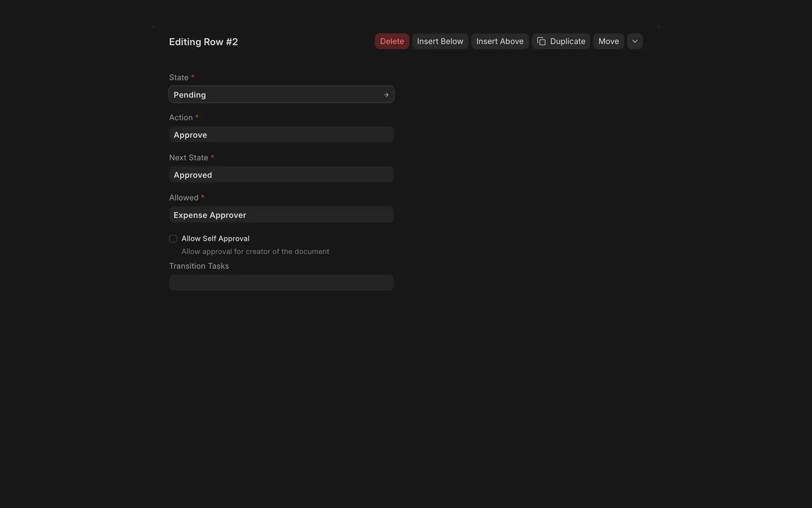Viewport: 812px width, 508px height.
Task: Insert a row below
Action: click(440, 41)
